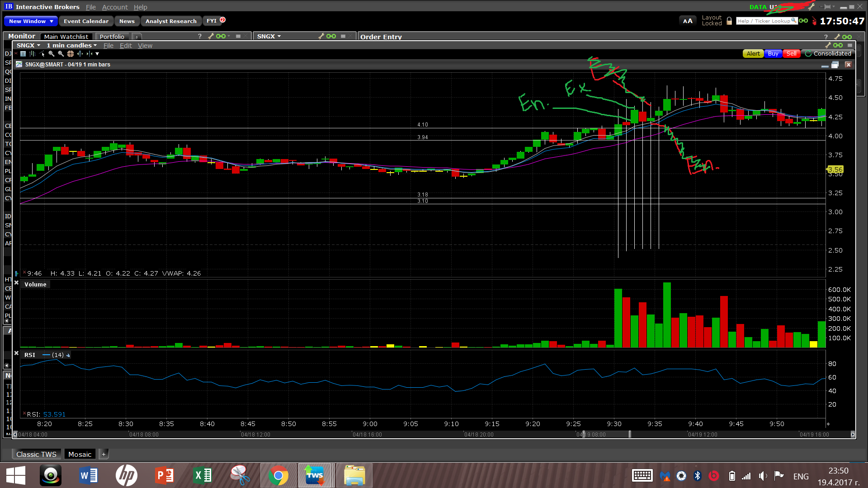Toggle the Layout Locked padlock
Image resolution: width=868 pixels, height=488 pixels.
[x=729, y=21]
